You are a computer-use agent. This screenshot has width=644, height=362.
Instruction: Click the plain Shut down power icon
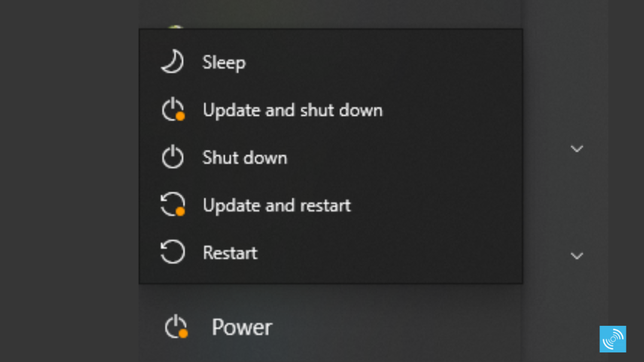pyautogui.click(x=172, y=157)
